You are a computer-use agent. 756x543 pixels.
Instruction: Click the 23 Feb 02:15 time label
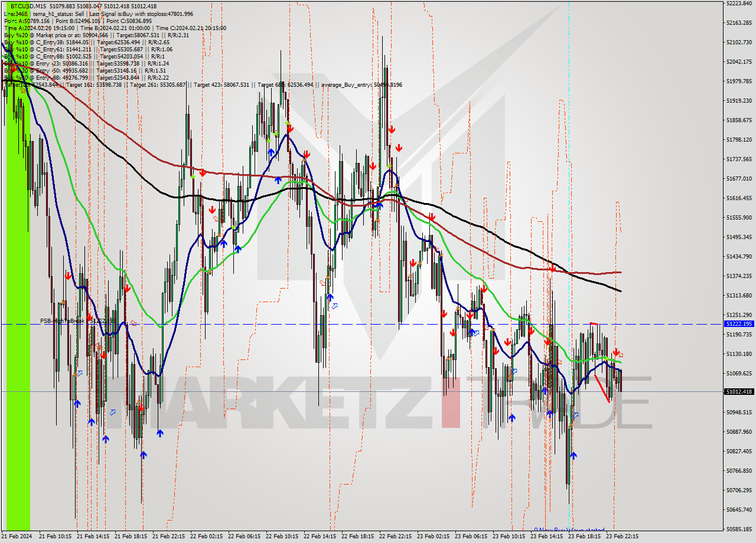tap(433, 537)
